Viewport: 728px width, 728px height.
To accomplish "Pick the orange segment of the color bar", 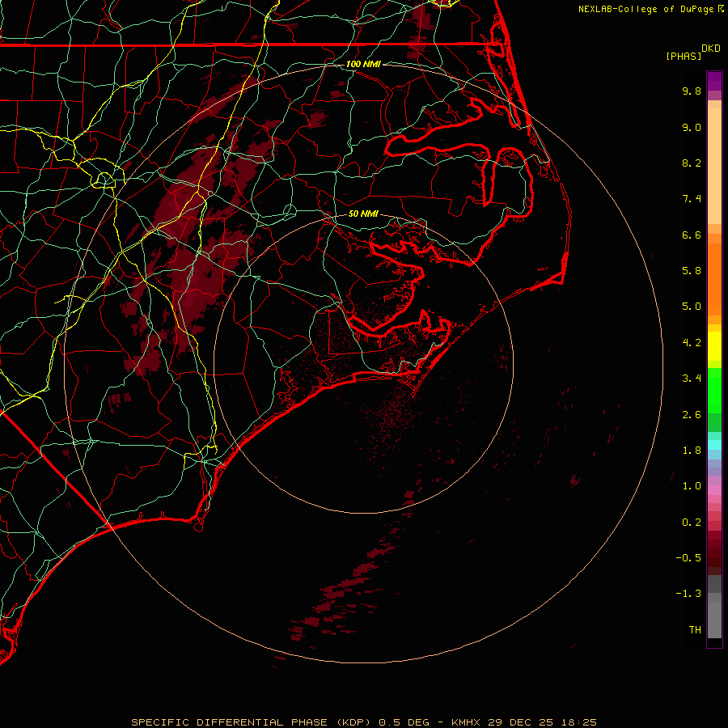I will click(714, 278).
